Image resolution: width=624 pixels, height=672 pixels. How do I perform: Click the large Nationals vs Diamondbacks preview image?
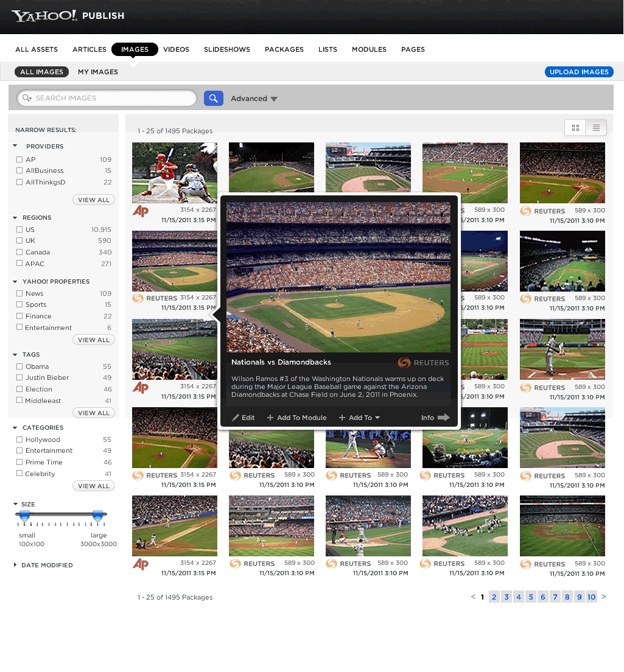point(338,278)
